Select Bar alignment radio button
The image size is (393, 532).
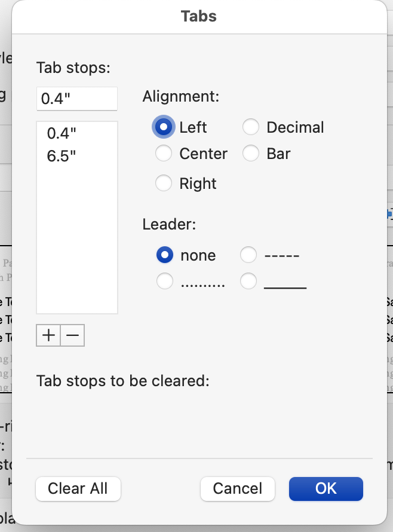[x=251, y=154]
